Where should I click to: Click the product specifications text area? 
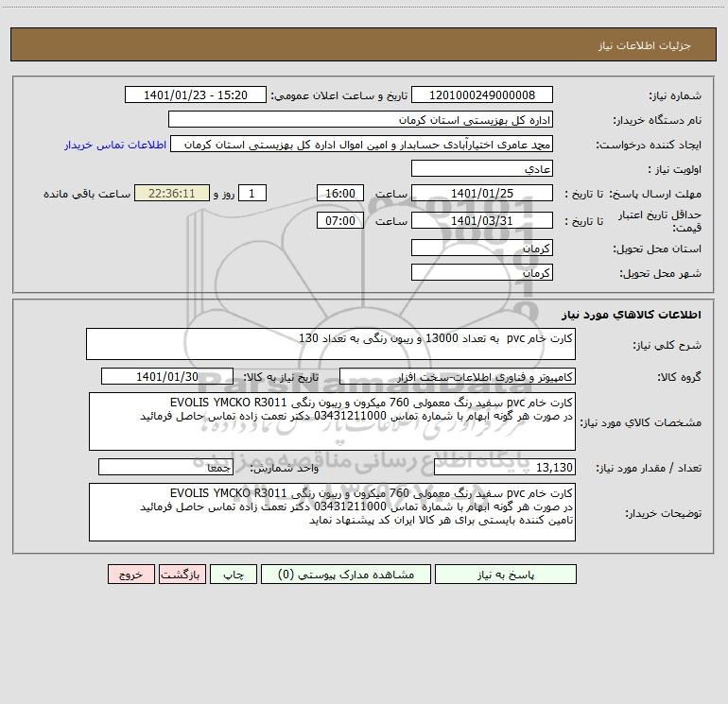(x=332, y=421)
